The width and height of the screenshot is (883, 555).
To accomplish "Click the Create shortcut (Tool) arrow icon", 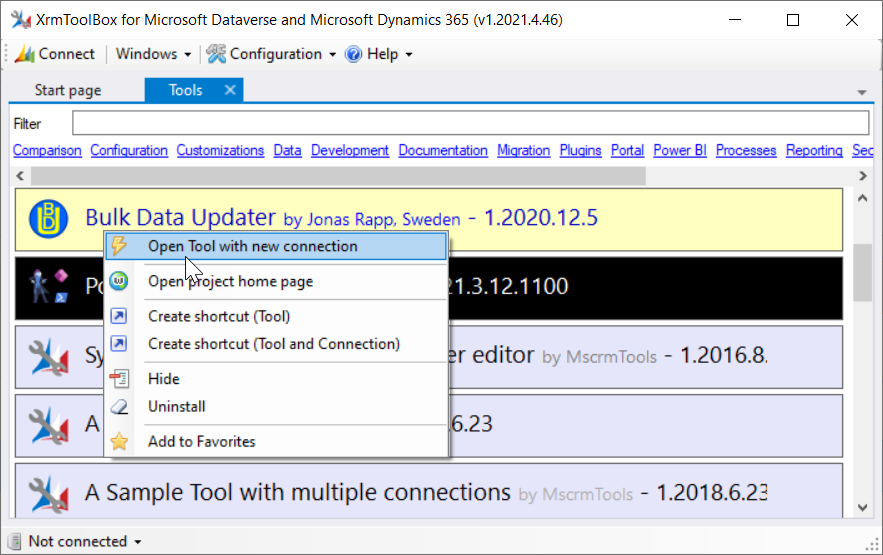I will 119,316.
